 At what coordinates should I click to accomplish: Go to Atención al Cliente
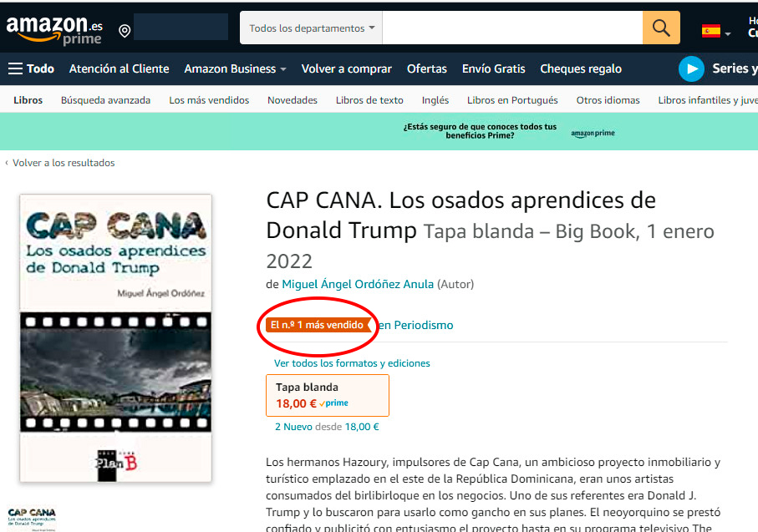(119, 68)
